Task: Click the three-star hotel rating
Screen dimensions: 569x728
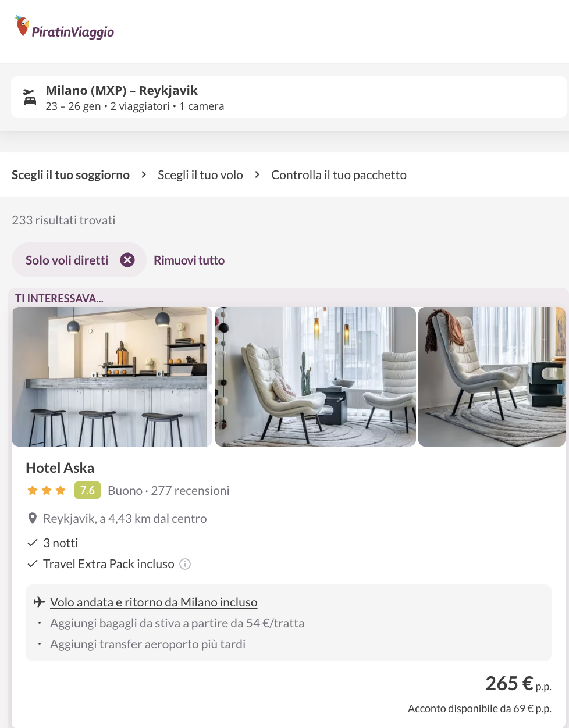Action: pyautogui.click(x=47, y=491)
